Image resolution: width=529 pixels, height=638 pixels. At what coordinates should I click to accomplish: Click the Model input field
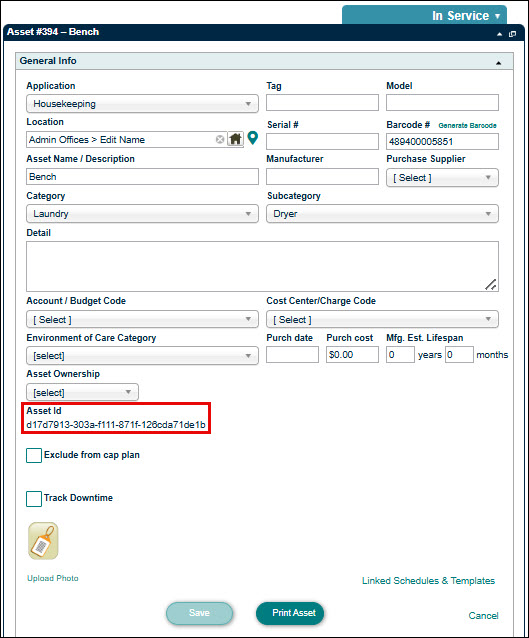click(442, 103)
